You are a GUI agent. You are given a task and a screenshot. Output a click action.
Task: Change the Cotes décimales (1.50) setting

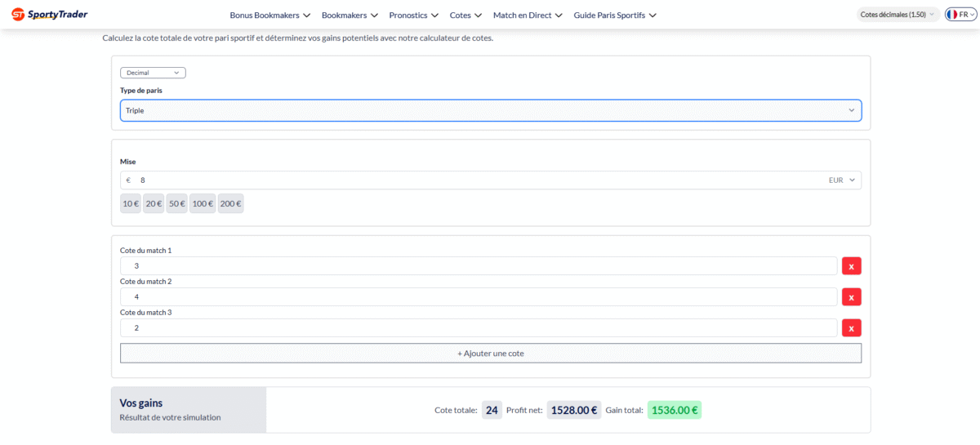[x=898, y=15]
